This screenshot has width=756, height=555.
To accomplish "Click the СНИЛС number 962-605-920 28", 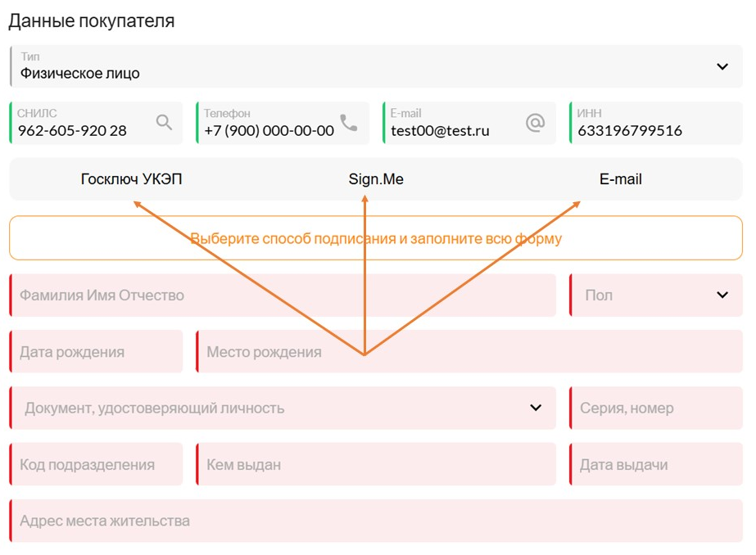I will pyautogui.click(x=72, y=130).
